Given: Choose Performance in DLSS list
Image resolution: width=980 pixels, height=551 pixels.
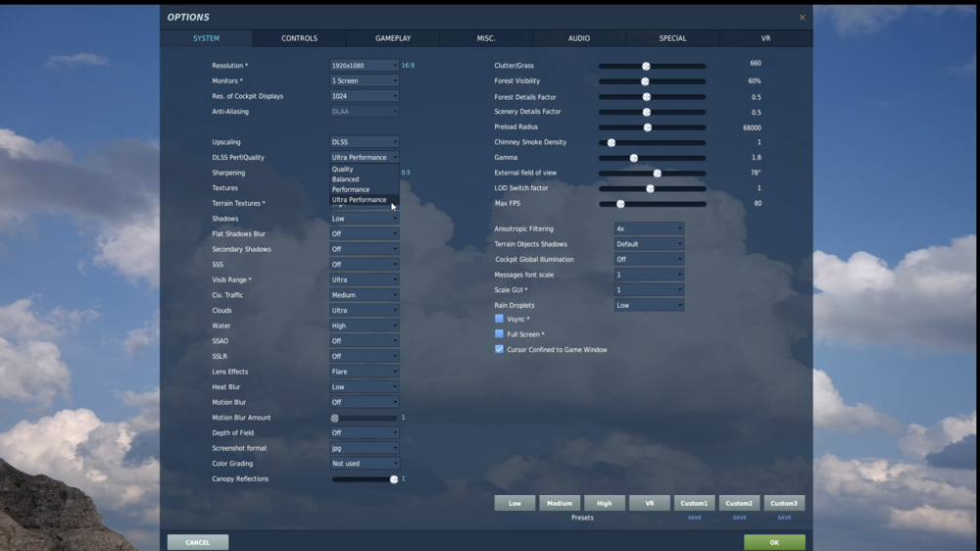Looking at the screenshot, I should (365, 189).
